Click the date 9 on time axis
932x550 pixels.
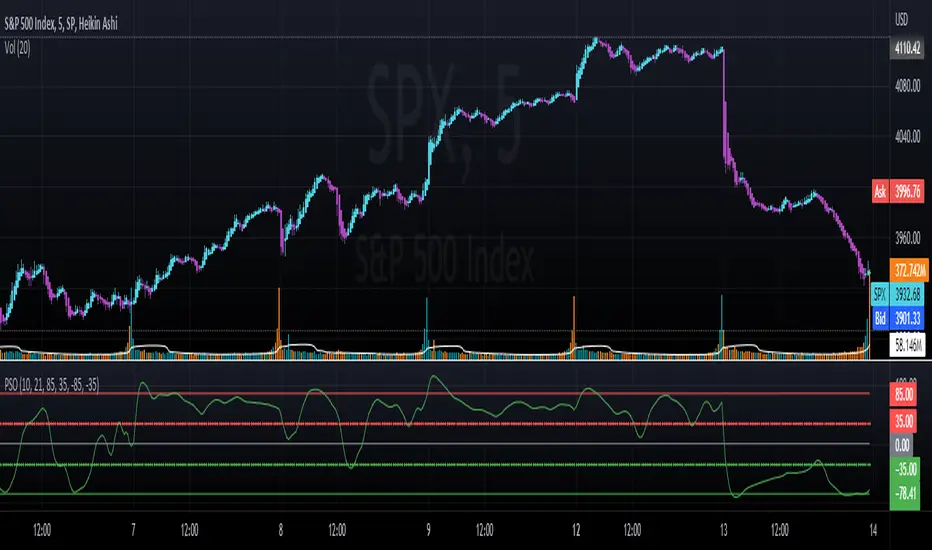429,530
